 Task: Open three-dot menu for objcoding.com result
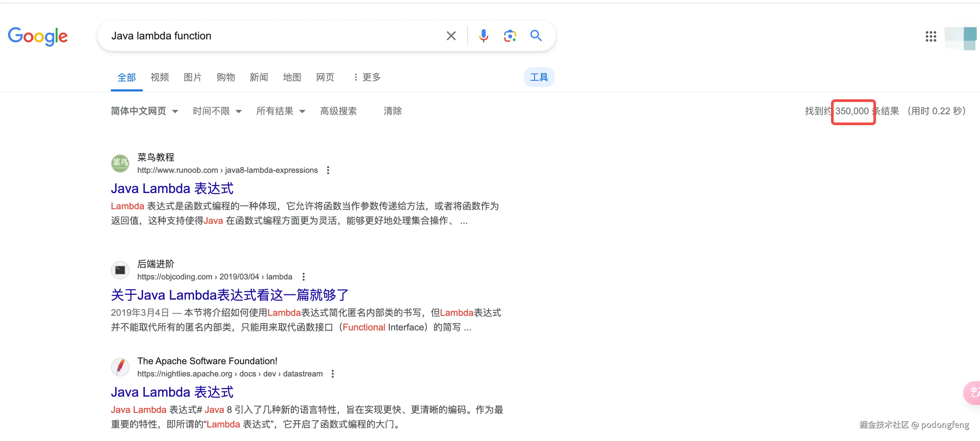tap(303, 277)
